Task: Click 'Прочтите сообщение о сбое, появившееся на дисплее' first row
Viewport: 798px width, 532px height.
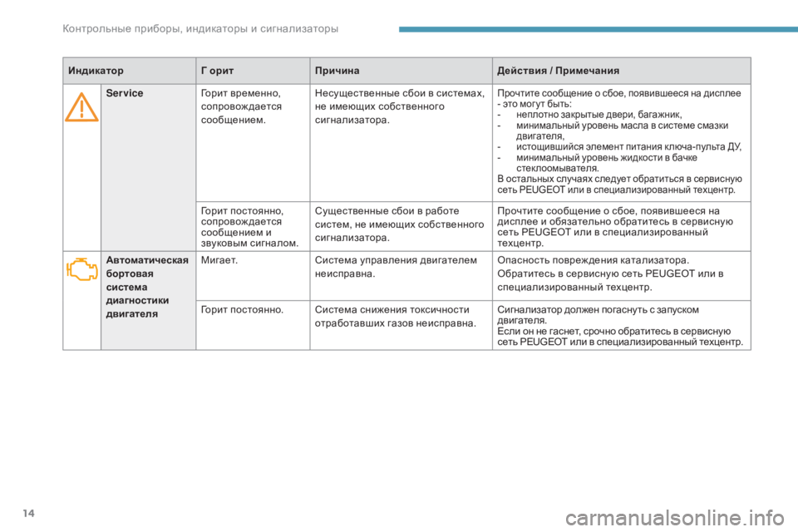Action: tap(618, 93)
